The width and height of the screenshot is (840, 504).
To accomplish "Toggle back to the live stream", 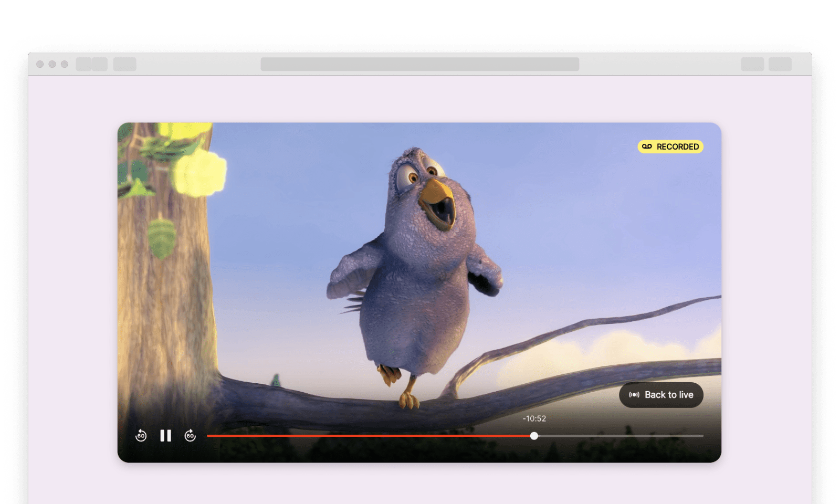I will (661, 394).
